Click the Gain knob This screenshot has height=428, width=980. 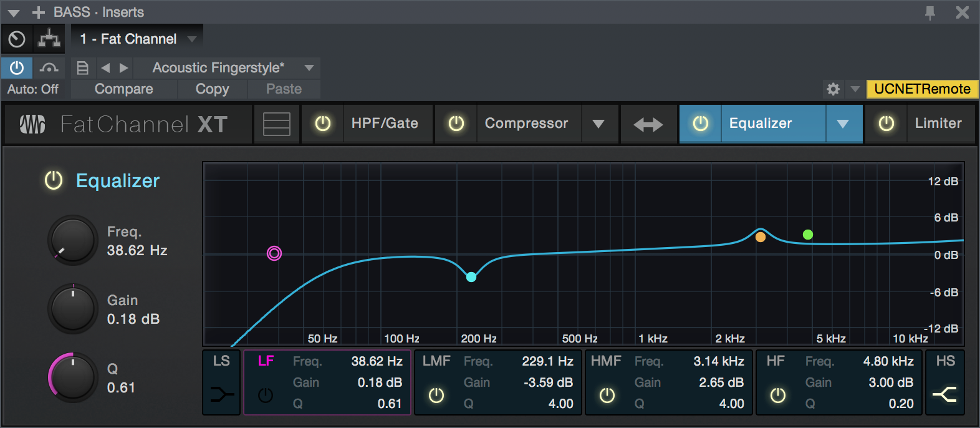[x=73, y=309]
